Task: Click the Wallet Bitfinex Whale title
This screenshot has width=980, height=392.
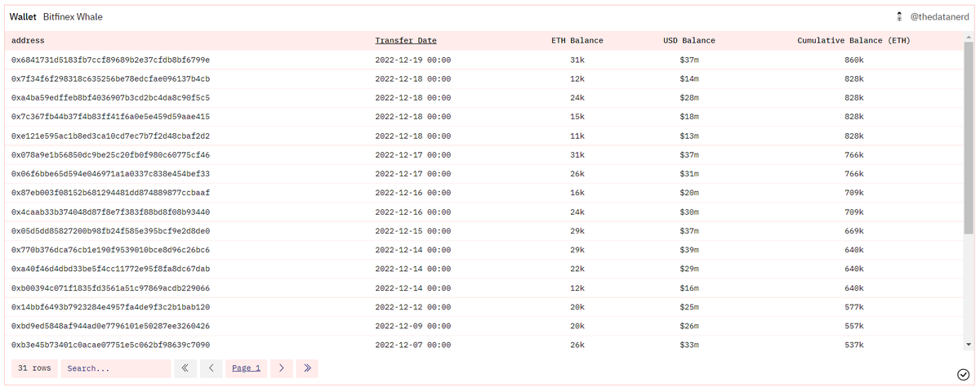Action: (x=56, y=16)
